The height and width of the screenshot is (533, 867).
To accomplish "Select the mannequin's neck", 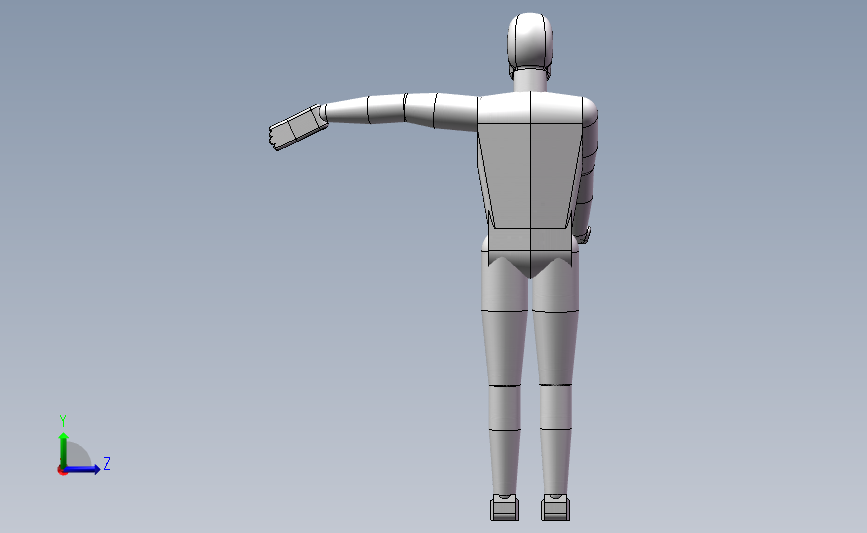I will coord(530,79).
